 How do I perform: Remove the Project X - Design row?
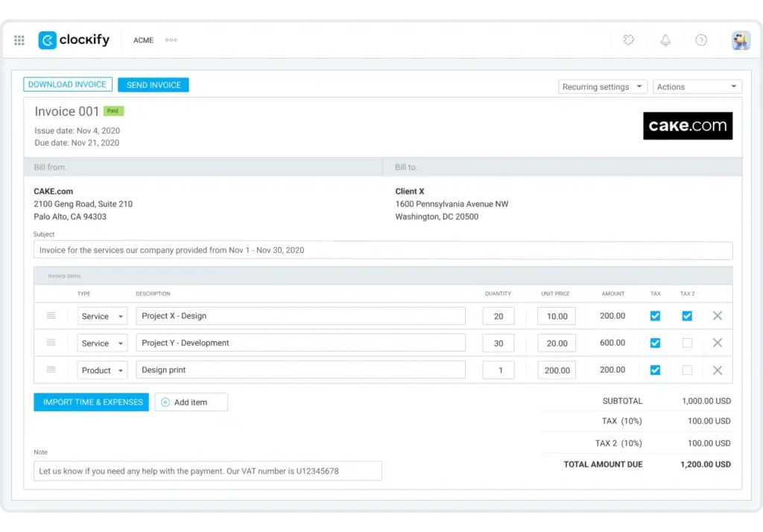pyautogui.click(x=718, y=316)
